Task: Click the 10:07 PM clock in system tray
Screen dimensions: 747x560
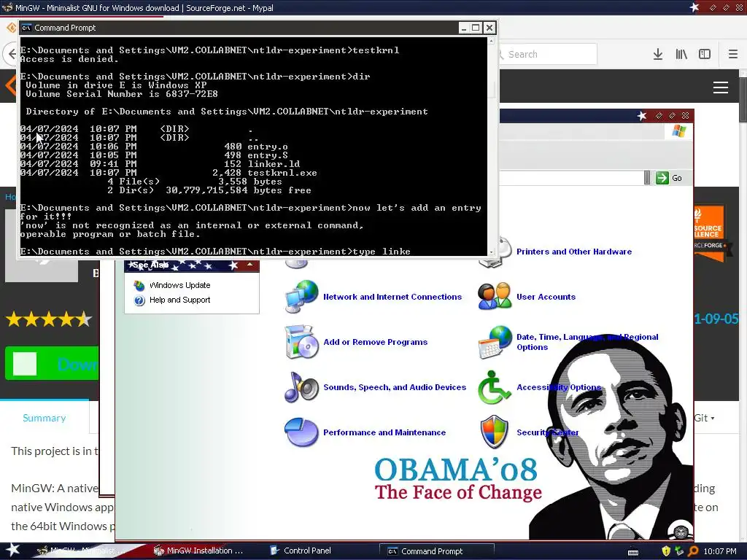Action: (720, 551)
